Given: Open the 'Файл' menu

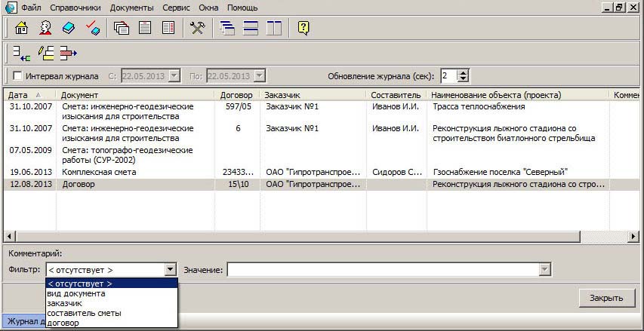Looking at the screenshot, I should click(x=31, y=8).
